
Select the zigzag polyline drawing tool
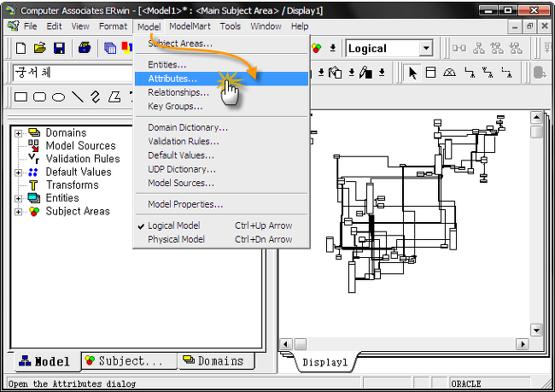point(96,97)
